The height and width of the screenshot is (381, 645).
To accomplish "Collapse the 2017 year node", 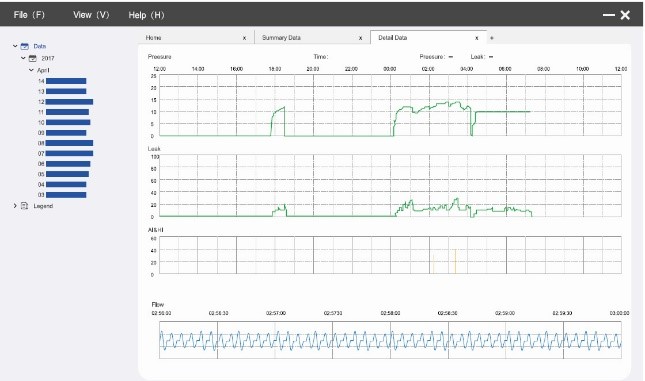I will [x=23, y=58].
